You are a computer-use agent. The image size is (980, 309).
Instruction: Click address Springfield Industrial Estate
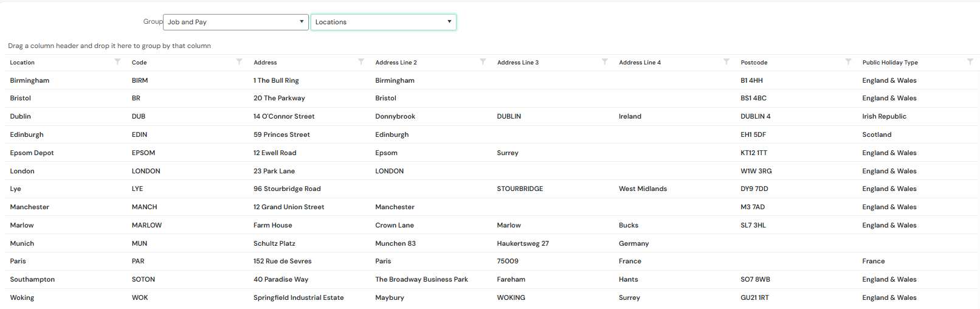(x=298, y=297)
